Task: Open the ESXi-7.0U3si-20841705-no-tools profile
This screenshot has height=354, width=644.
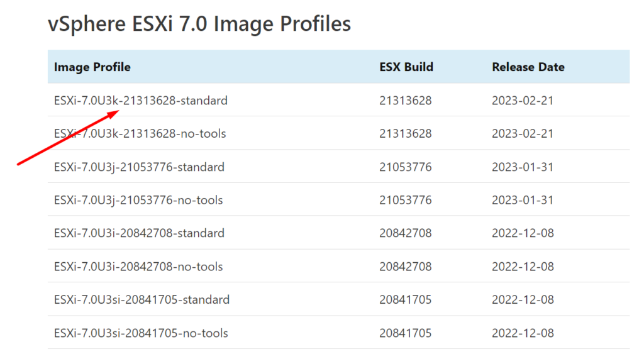Action: [x=140, y=333]
